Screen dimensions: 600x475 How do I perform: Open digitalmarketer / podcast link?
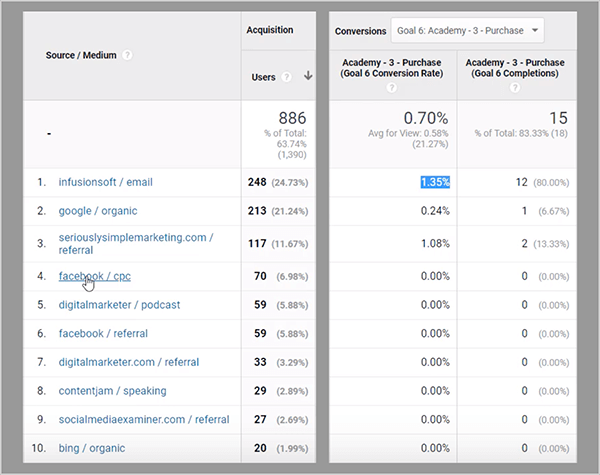click(119, 305)
